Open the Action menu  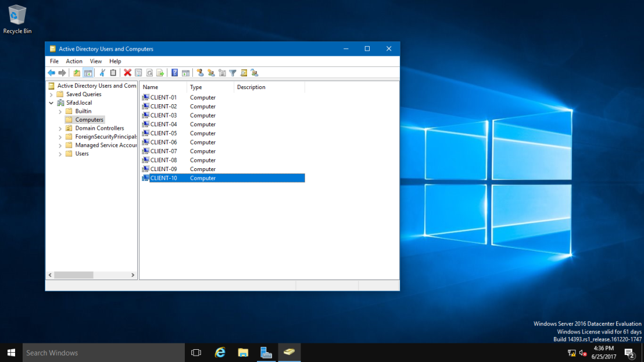pos(74,61)
